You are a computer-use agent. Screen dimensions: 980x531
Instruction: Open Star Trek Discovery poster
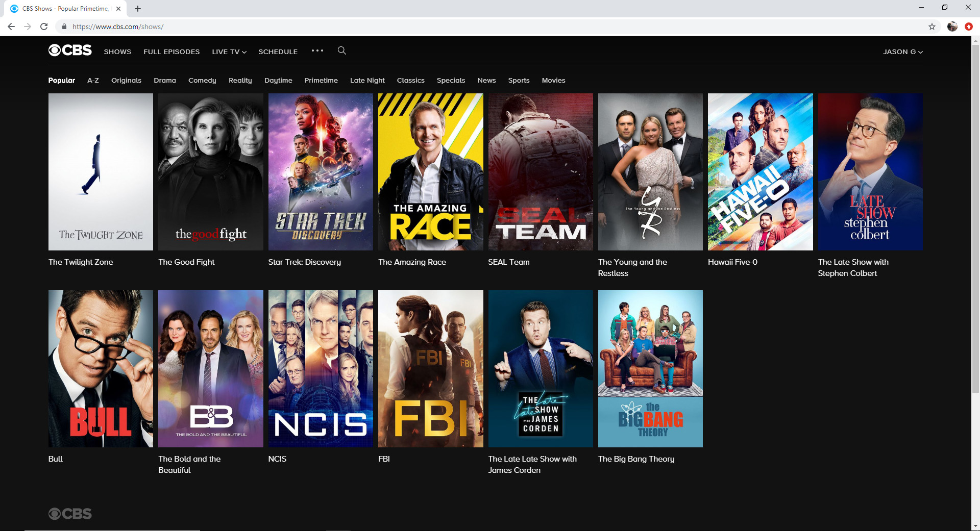(x=321, y=172)
